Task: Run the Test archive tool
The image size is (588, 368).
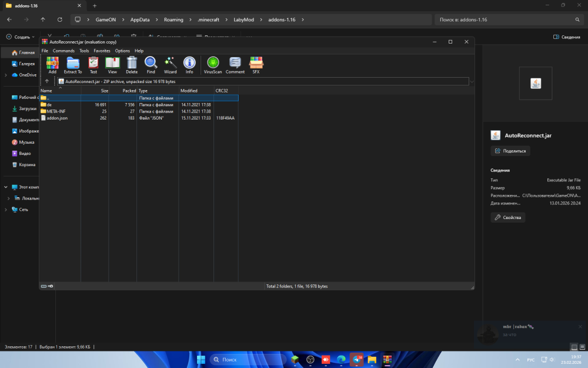Action: [93, 65]
